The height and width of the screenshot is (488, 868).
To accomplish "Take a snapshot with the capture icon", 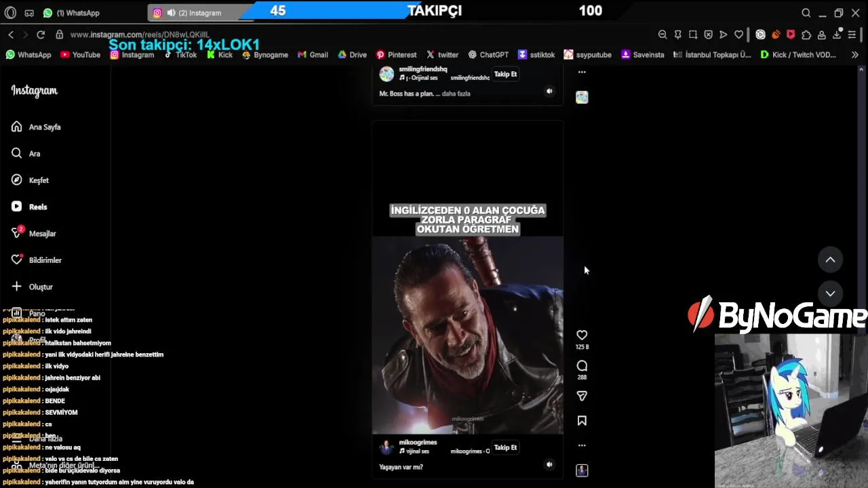I will [693, 35].
